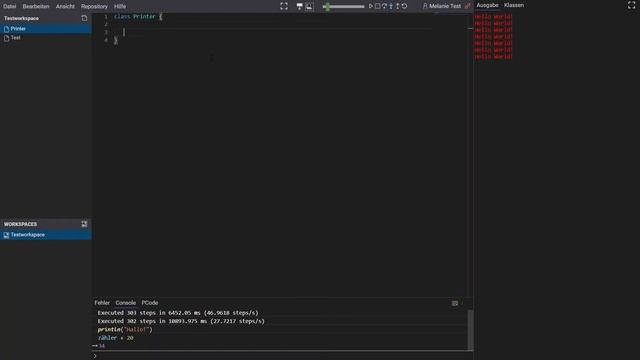The width and height of the screenshot is (640, 360).
Task: Toggle fullscreen for the output panel
Action: coord(631,5)
